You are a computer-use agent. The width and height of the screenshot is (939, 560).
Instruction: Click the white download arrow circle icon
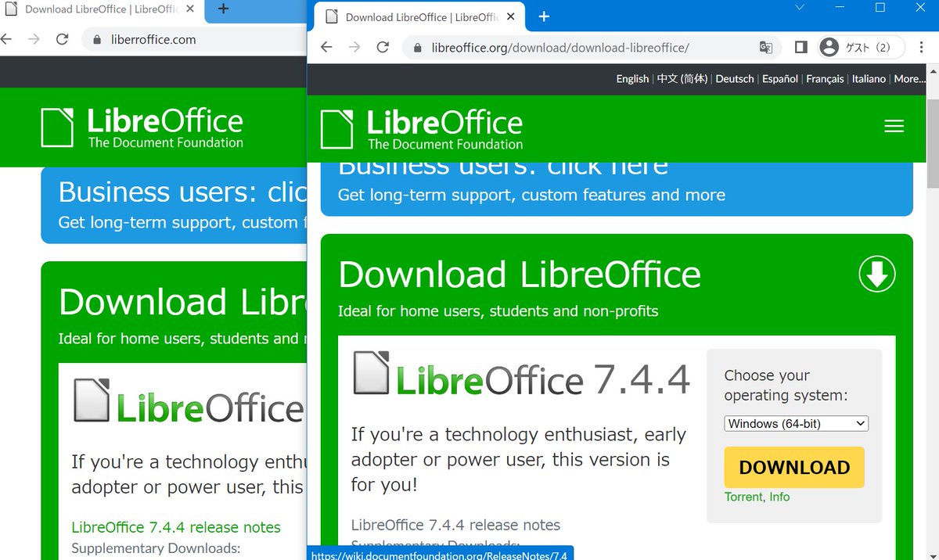coord(877,274)
